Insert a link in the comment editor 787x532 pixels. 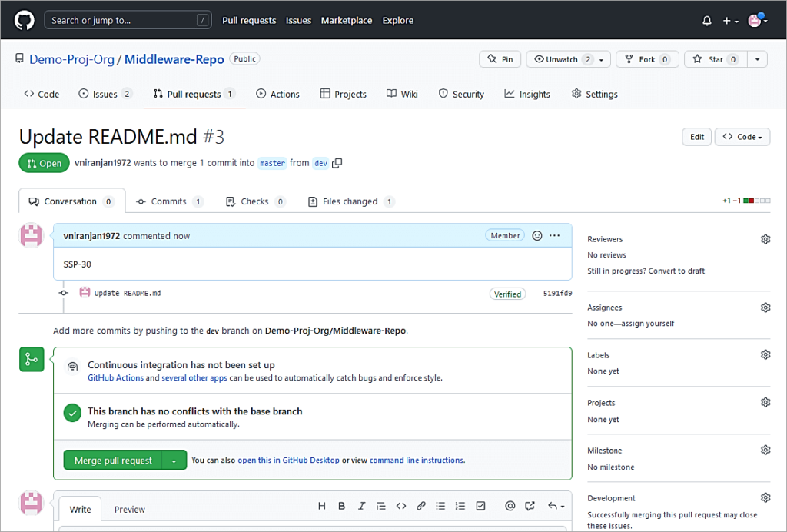click(420, 506)
